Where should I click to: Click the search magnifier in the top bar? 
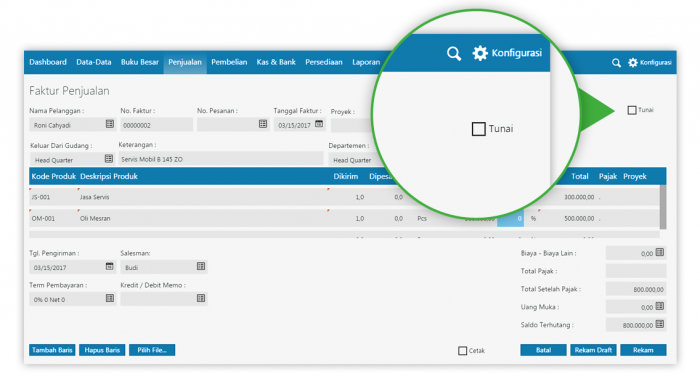[x=616, y=63]
